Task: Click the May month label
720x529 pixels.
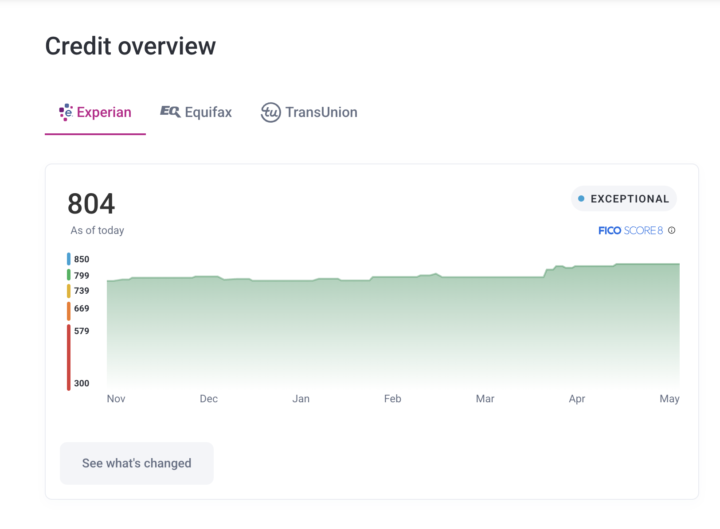Action: pos(669,399)
